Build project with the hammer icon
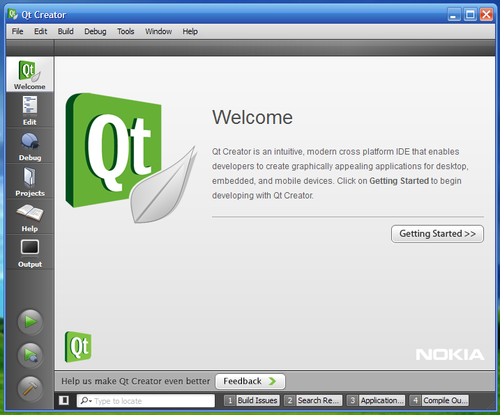 click(30, 389)
